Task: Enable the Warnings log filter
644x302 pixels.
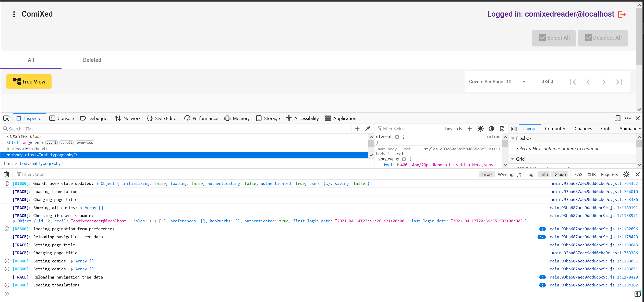Action: pos(509,174)
